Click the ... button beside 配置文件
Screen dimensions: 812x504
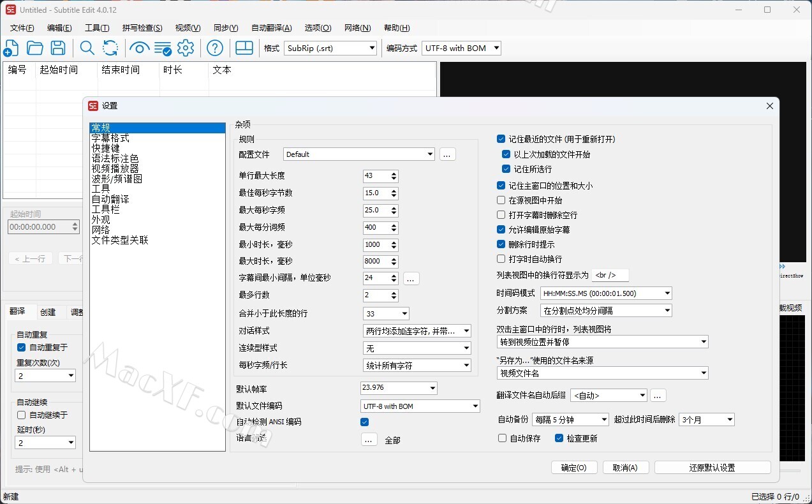(448, 154)
